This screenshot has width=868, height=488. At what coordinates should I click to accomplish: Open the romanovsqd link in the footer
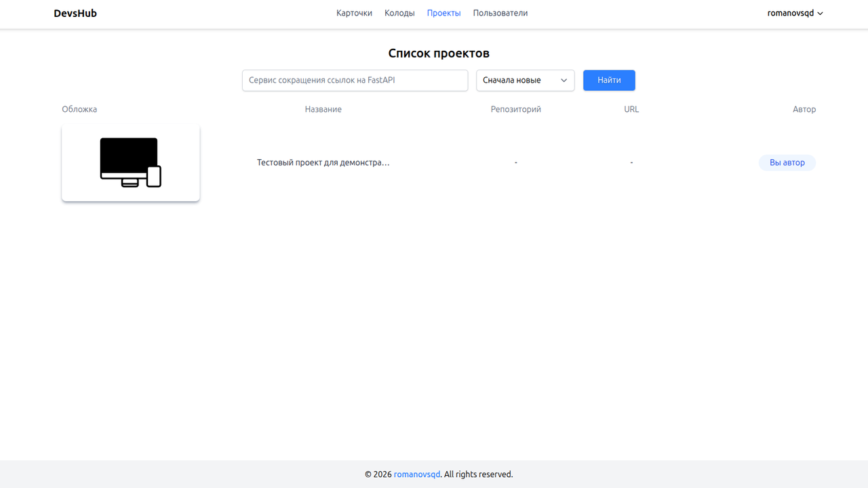416,474
